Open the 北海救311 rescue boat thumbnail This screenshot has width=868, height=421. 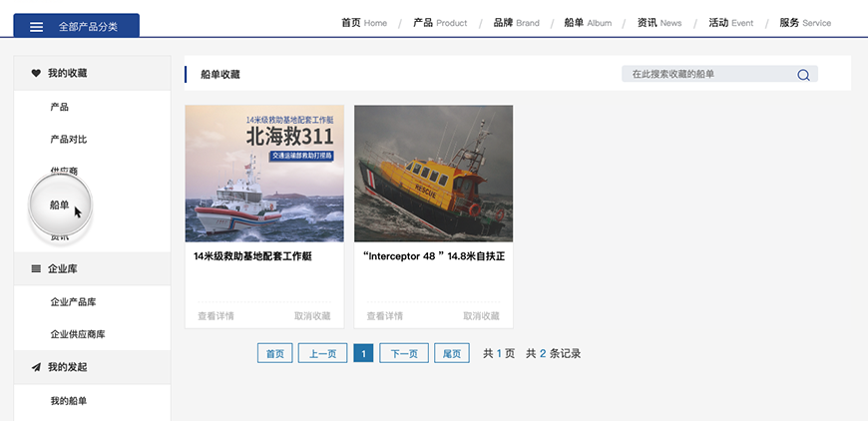point(264,174)
